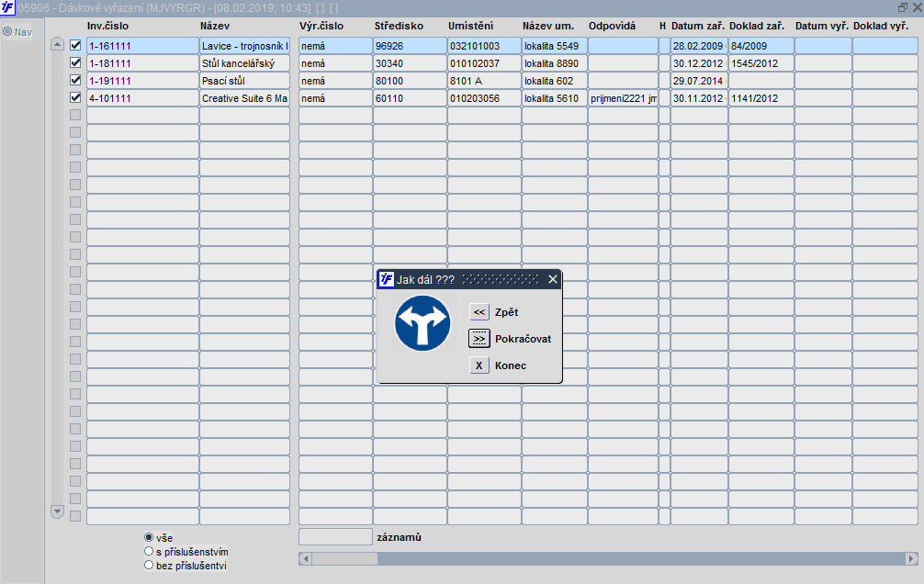Click the Umístění column header

click(x=471, y=26)
